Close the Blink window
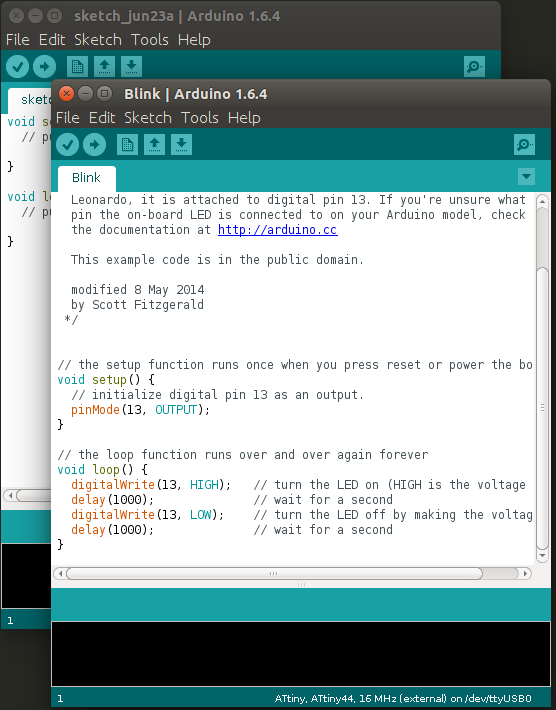Viewport: 556px width, 710px height. [x=66, y=94]
